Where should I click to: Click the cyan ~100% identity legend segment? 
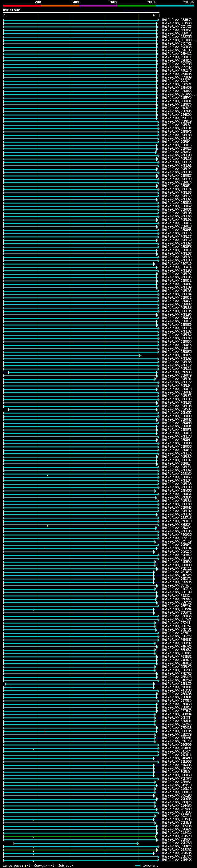[175, 6]
